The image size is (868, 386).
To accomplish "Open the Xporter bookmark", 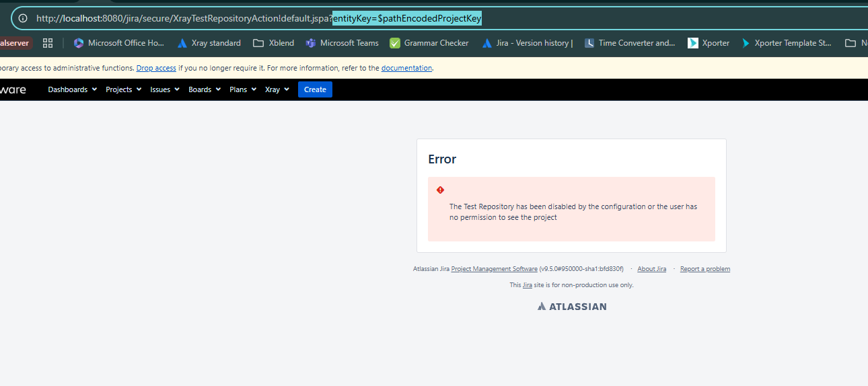I will [x=709, y=43].
